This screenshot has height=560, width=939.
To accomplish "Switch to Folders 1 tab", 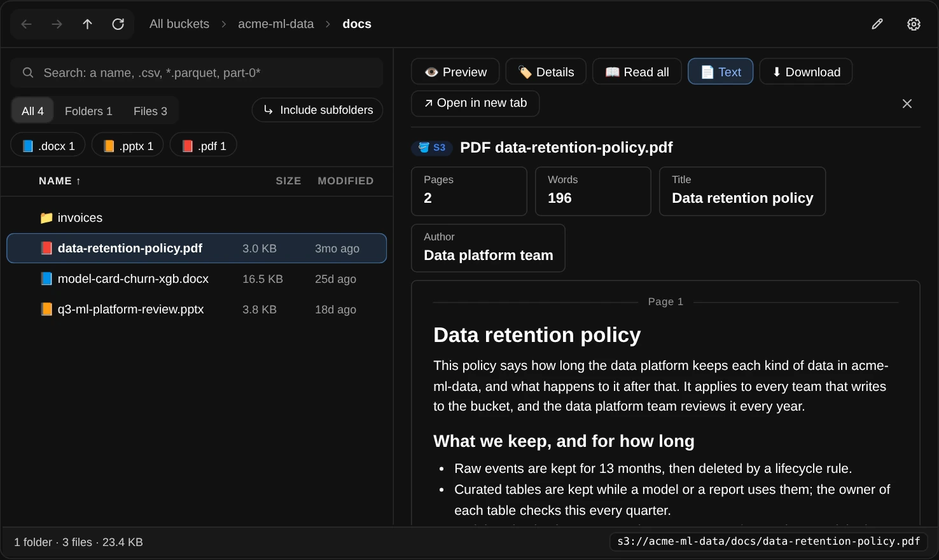I will (88, 111).
